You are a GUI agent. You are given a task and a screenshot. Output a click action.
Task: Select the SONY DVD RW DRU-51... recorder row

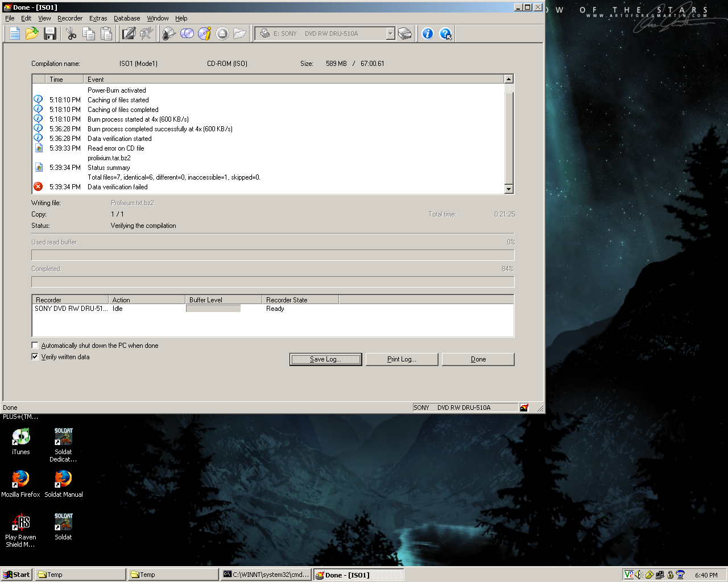pos(273,309)
